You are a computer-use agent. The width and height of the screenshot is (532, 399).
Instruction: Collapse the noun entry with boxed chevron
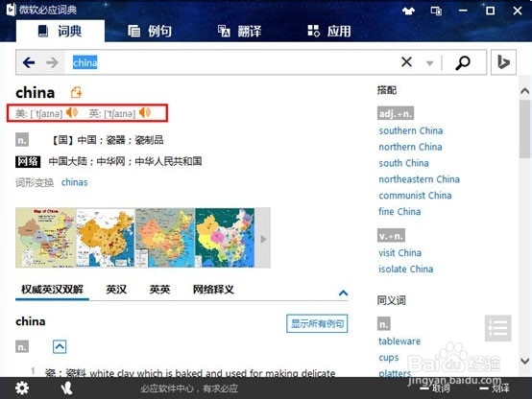(60, 346)
